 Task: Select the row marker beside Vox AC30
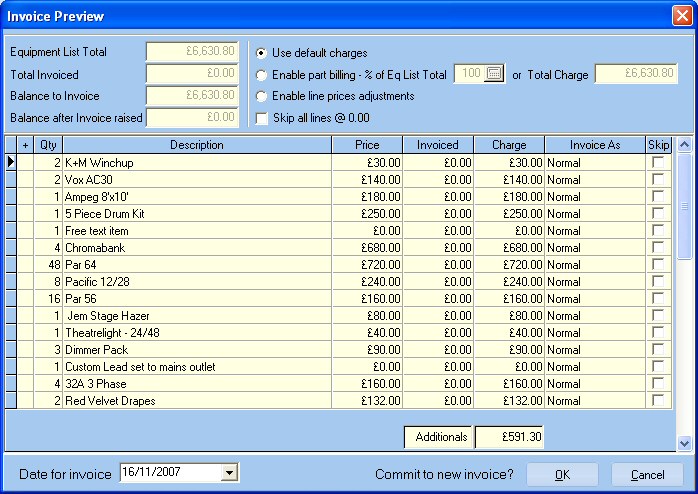coord(11,180)
